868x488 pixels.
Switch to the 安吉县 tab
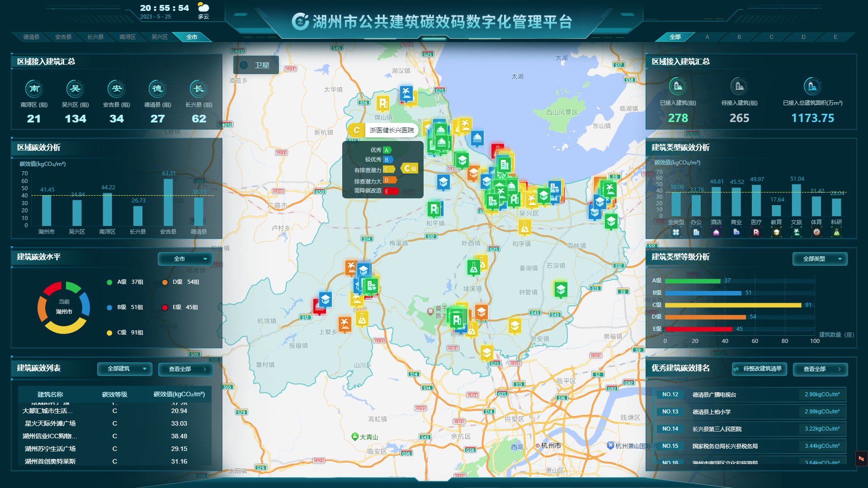click(63, 37)
